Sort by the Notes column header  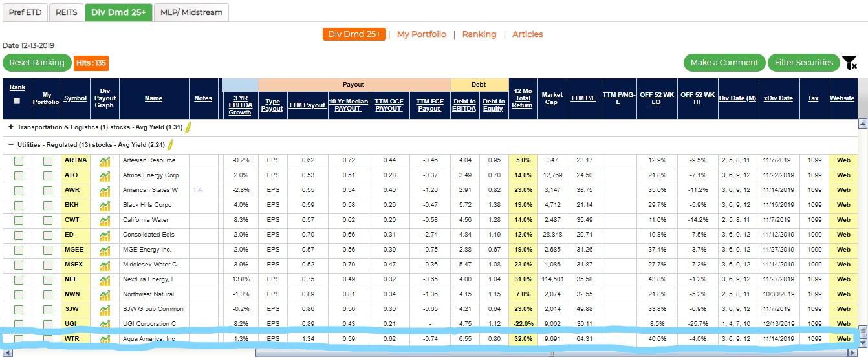[x=203, y=98]
